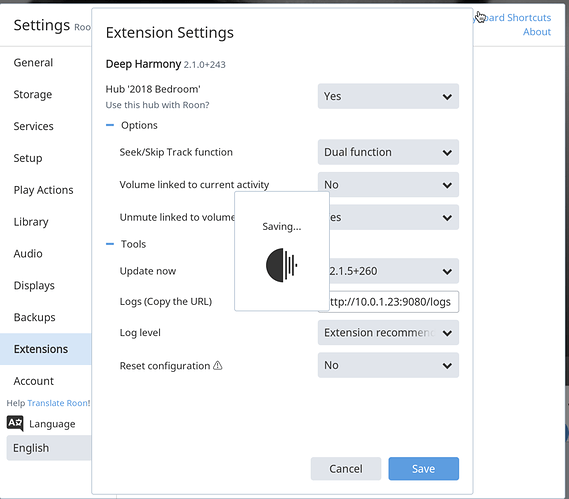This screenshot has height=499, width=569.
Task: Click the version number 2.1.0+243
Action: tap(204, 65)
